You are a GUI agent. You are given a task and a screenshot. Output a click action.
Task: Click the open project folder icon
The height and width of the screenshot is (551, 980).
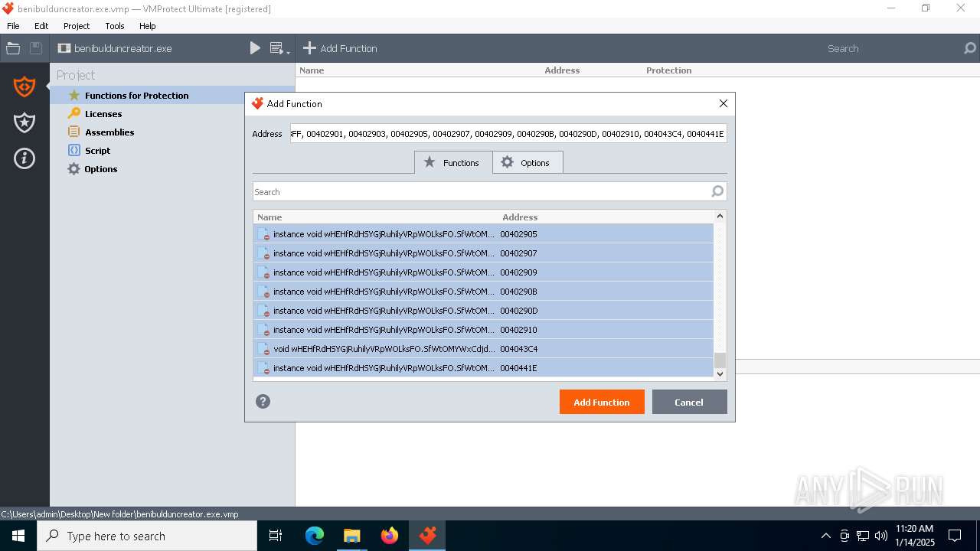pyautogui.click(x=13, y=48)
